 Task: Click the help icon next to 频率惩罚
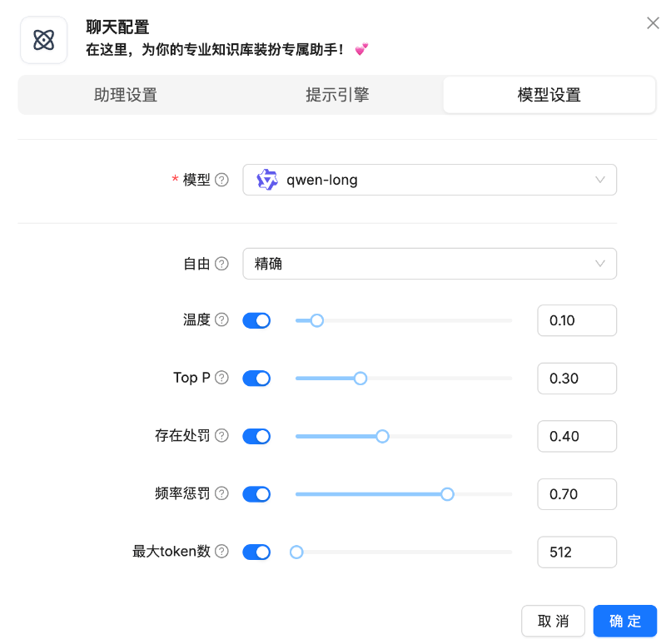click(221, 493)
